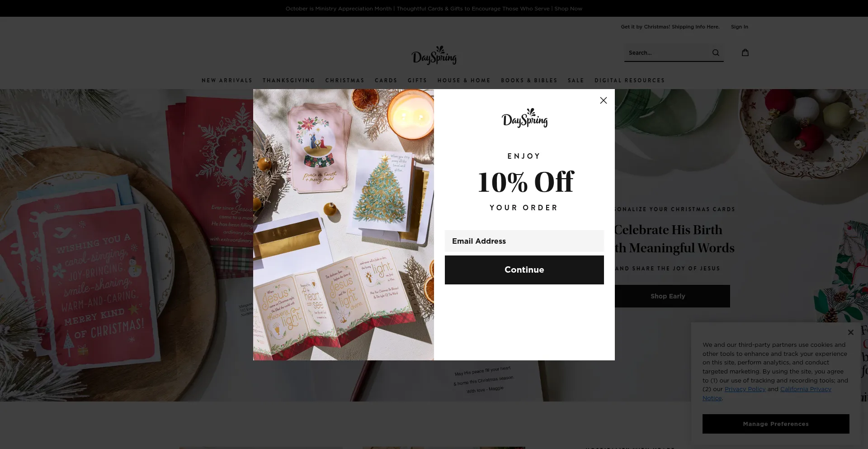Click the DaySpring logo in header

[x=434, y=56]
